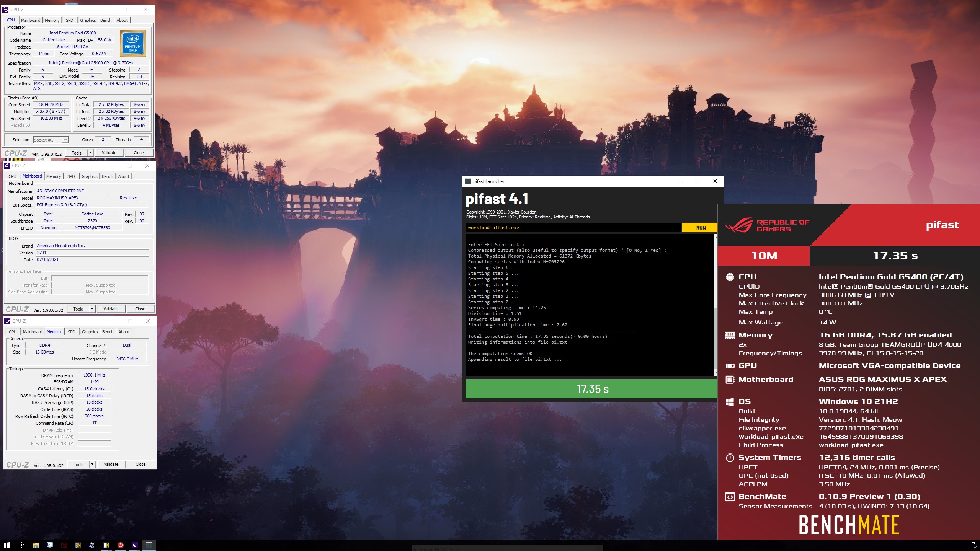This screenshot has width=980, height=551.
Task: Open Memory tab in top CPU-Z window
Action: (x=52, y=20)
